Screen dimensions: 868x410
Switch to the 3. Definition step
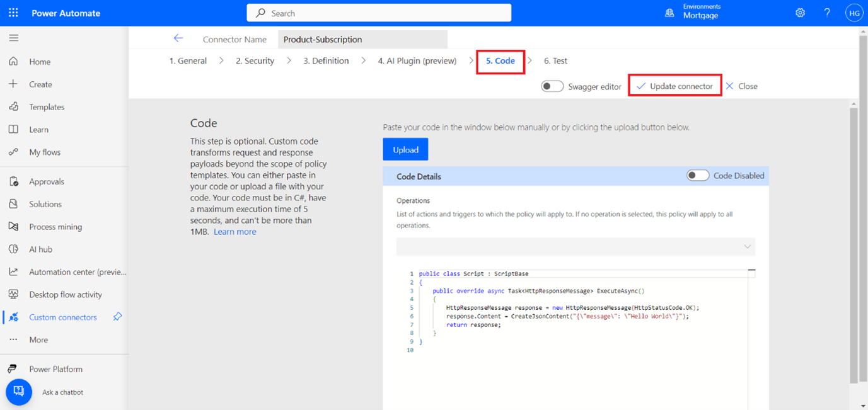326,60
